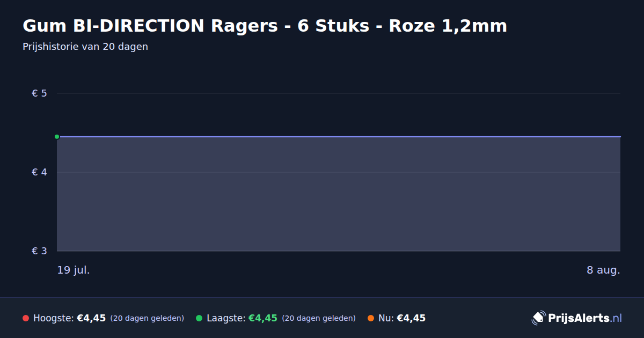This screenshot has width=644, height=338.
Task: Click the 19 jul. start date label
Action: click(74, 270)
